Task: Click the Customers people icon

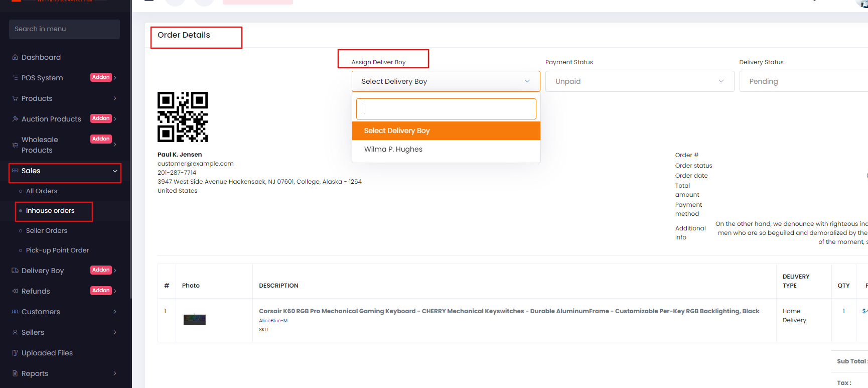Action: 15,312
